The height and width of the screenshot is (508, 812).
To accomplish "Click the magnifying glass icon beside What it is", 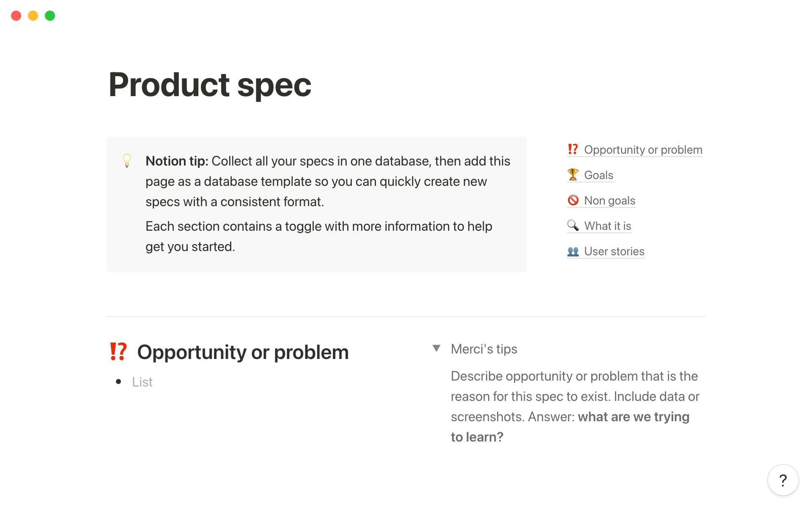I will point(573,226).
